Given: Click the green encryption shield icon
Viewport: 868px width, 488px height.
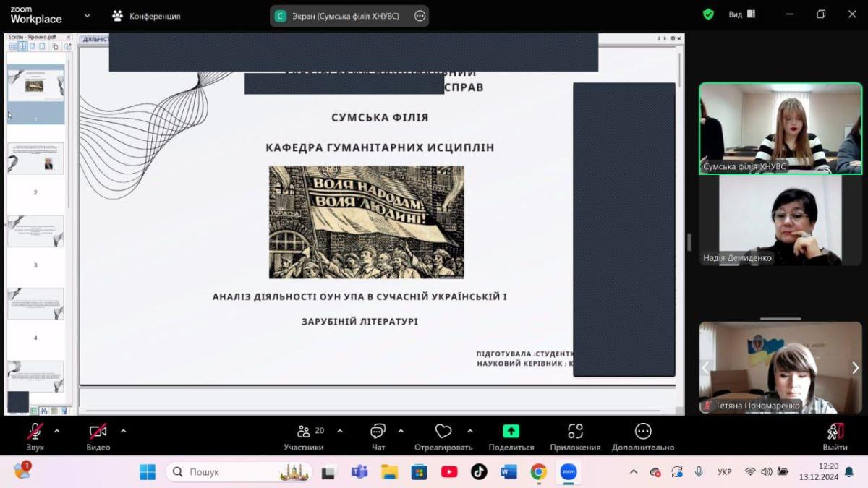Looking at the screenshot, I should coord(708,14).
